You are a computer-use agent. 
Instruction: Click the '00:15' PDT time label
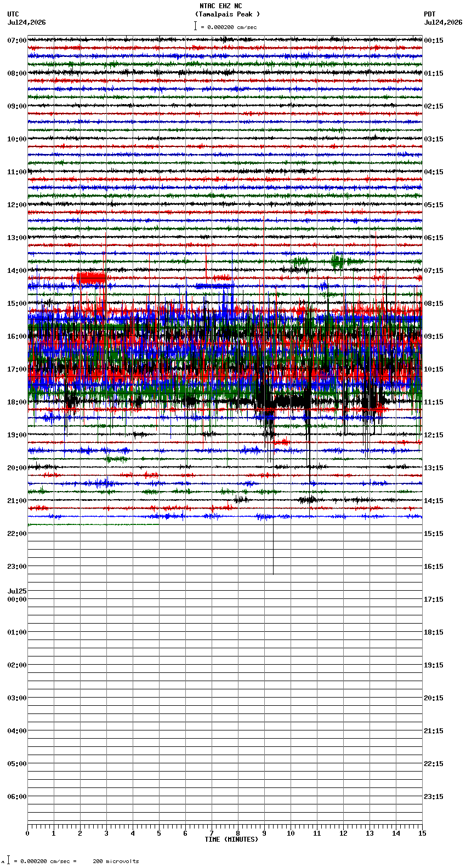(x=434, y=41)
